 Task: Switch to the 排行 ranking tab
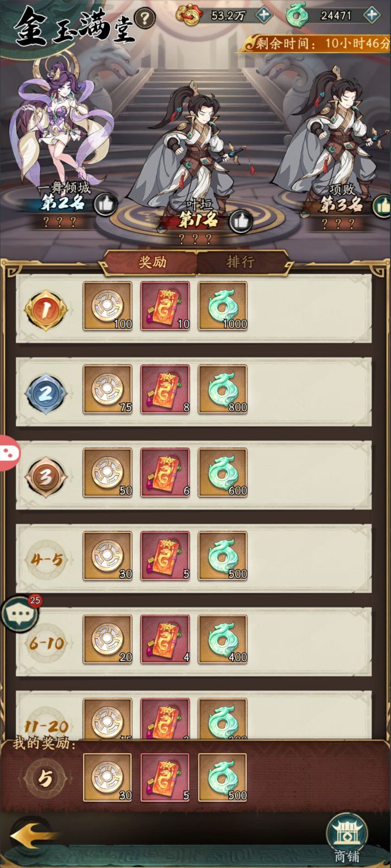pos(240,263)
